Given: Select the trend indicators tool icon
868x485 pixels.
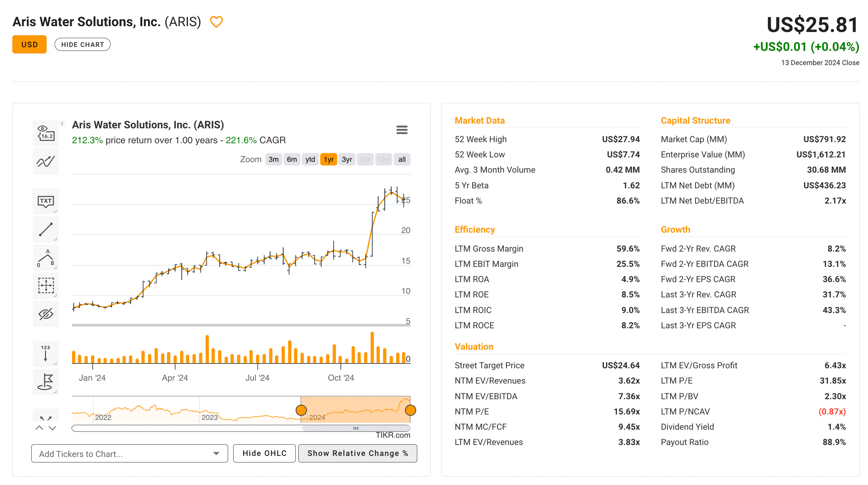Looking at the screenshot, I should 46,161.
